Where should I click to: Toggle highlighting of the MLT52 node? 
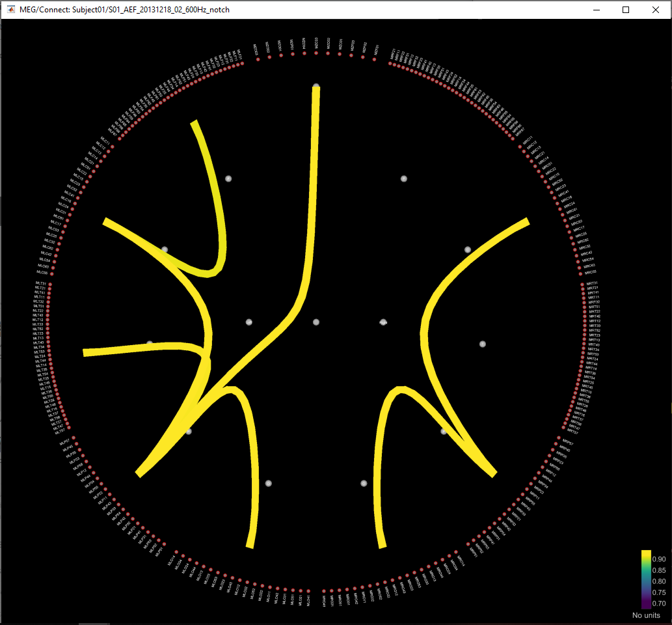coord(47,329)
